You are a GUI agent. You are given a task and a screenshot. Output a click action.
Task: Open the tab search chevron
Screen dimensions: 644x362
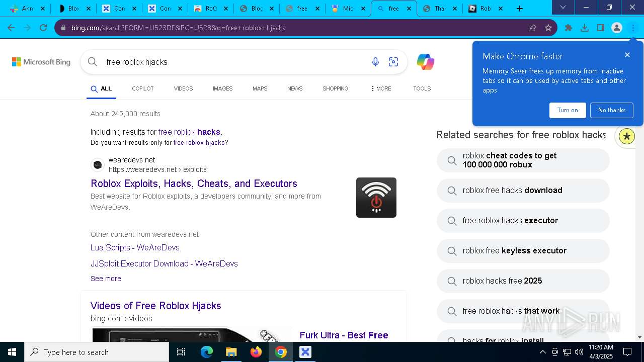tap(563, 8)
